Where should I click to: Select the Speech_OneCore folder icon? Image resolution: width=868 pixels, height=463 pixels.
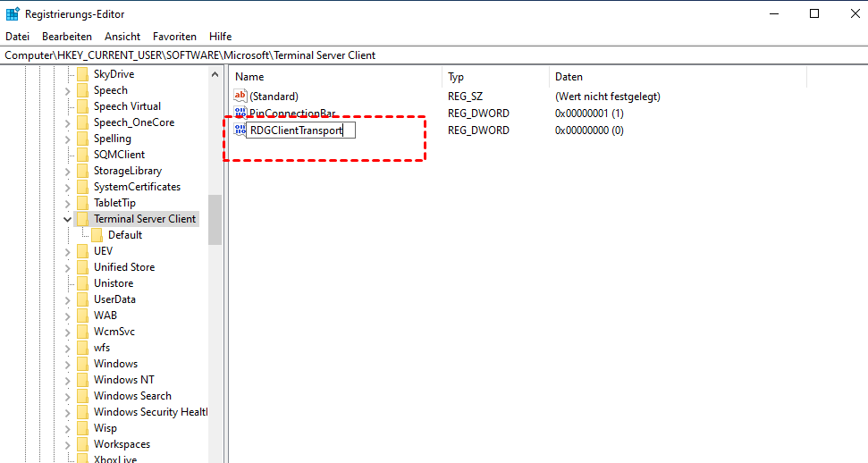[x=82, y=122]
